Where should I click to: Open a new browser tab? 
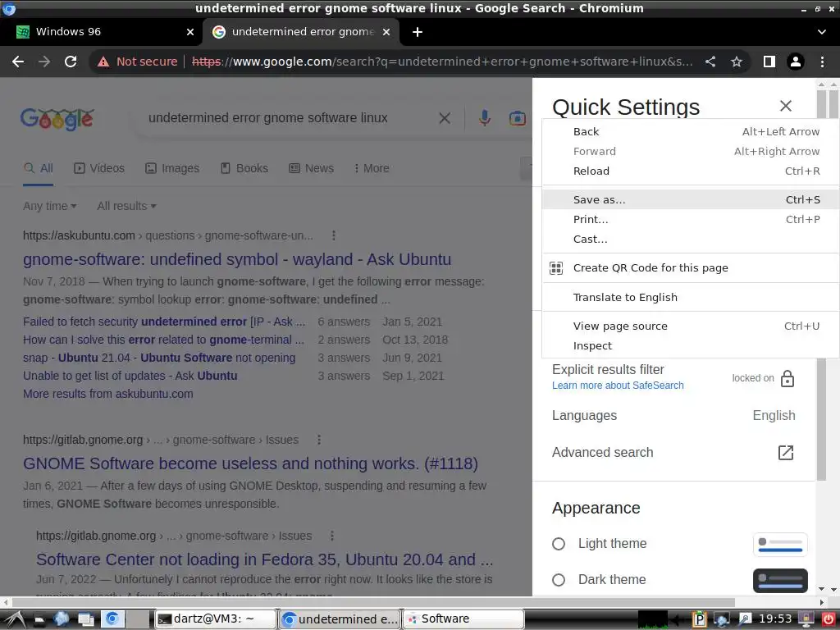[418, 32]
